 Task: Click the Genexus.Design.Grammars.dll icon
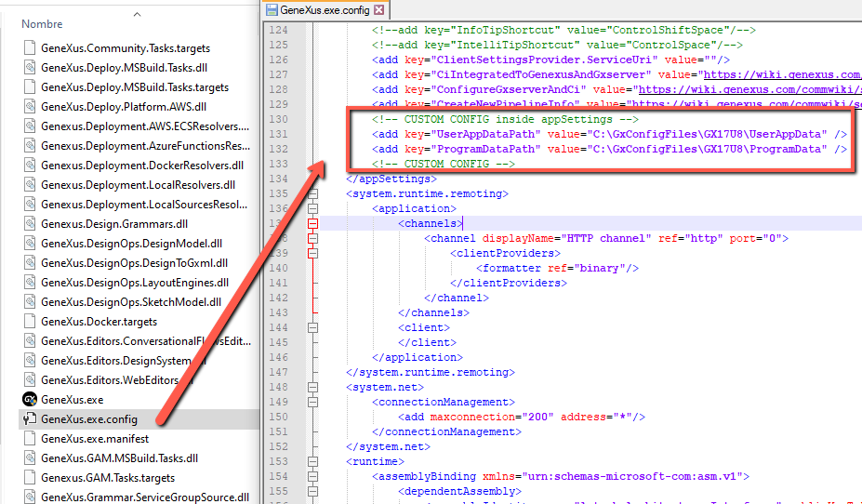[30, 224]
